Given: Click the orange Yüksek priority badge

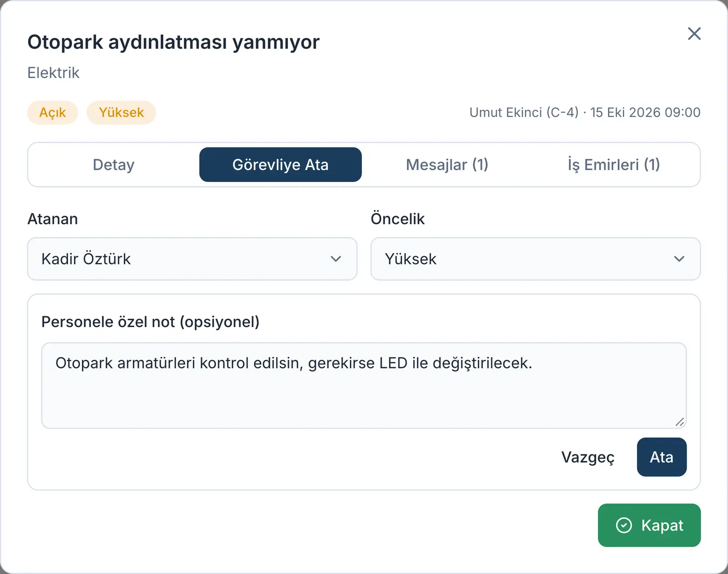Looking at the screenshot, I should 121,112.
